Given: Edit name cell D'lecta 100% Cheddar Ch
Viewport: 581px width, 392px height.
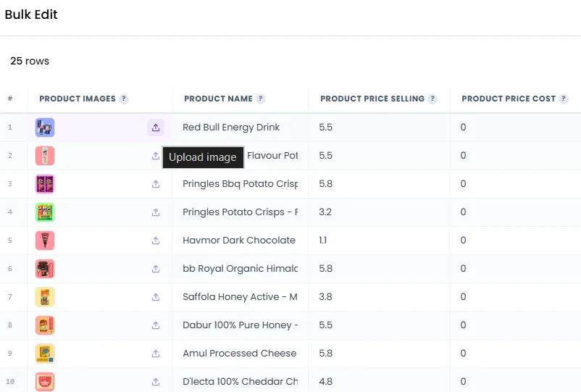Looking at the screenshot, I should point(240,381).
